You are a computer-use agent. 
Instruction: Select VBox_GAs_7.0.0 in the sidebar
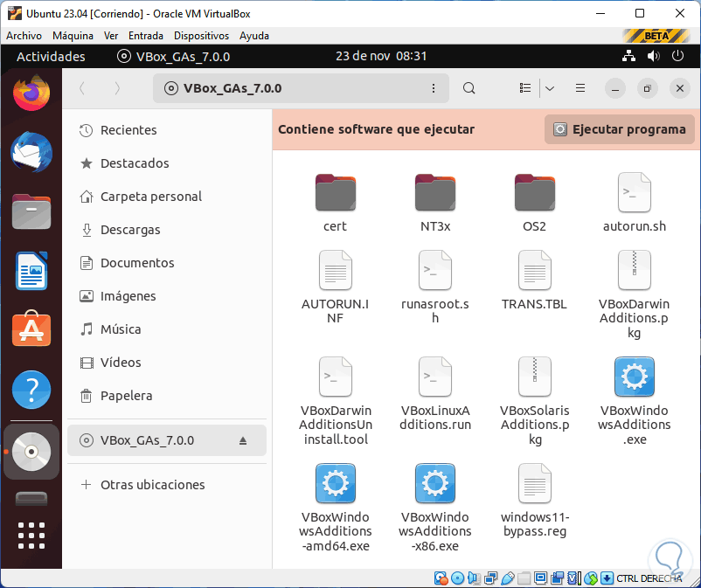[x=166, y=440]
